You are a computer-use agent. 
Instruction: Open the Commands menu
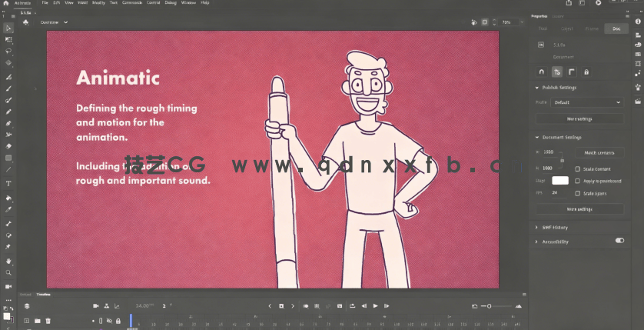pos(132,2)
